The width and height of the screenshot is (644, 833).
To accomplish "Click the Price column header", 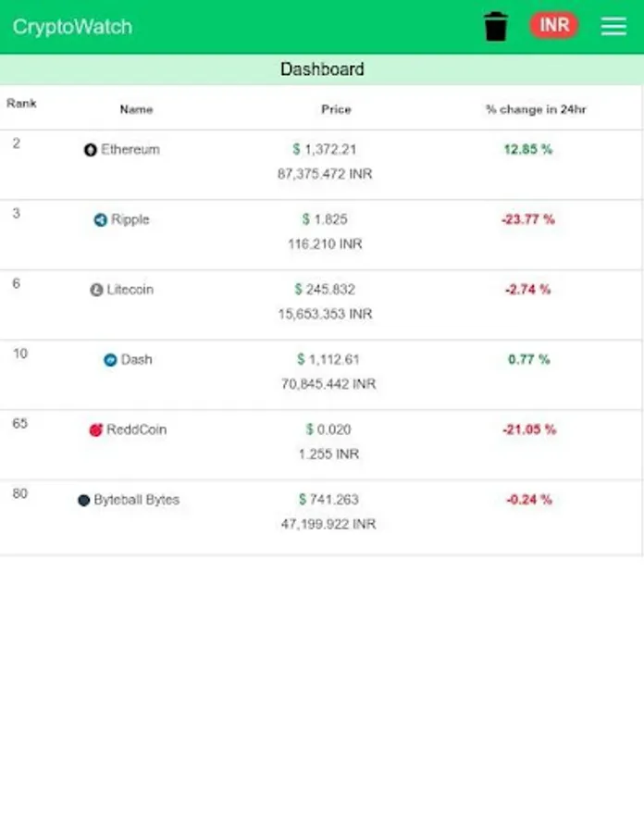I will coord(336,109).
